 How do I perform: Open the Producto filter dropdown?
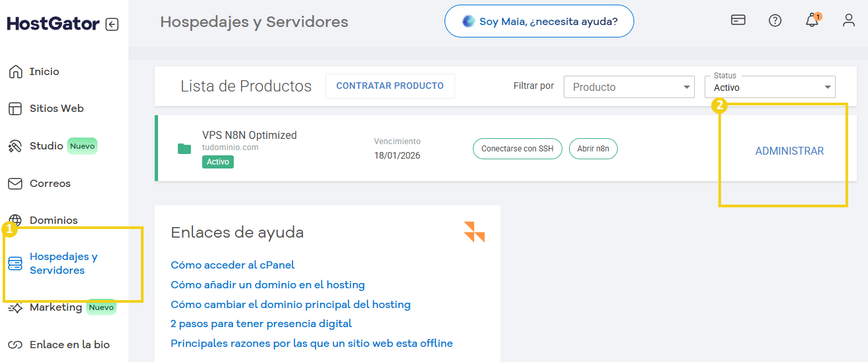click(629, 87)
